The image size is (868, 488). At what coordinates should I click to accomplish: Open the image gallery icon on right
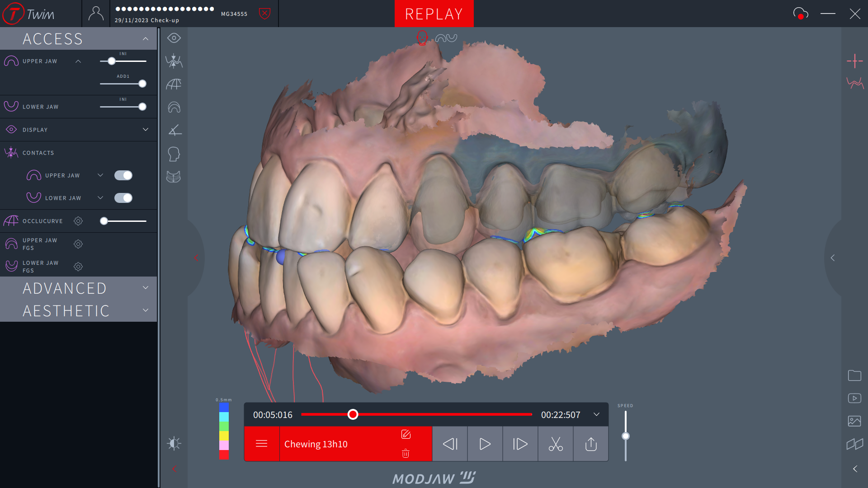tap(854, 421)
